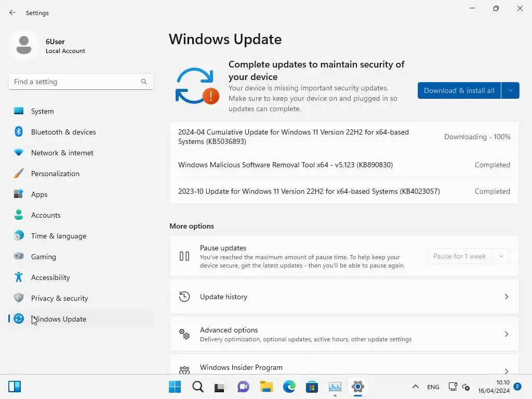Select the KB4023057 2023-10 Update entry
The height and width of the screenshot is (399, 532).
[x=344, y=191]
